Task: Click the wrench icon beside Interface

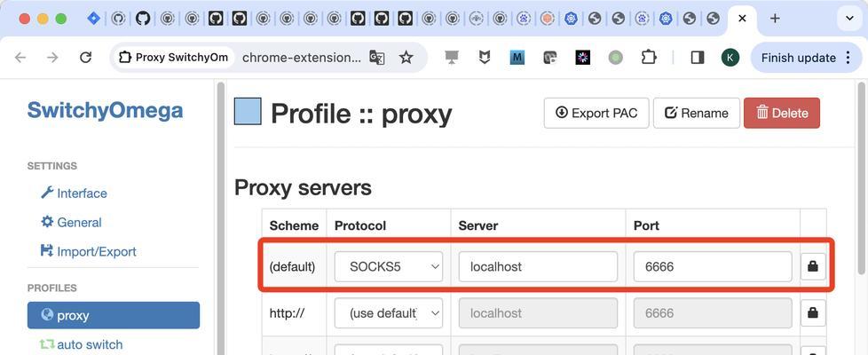Action: pos(47,193)
